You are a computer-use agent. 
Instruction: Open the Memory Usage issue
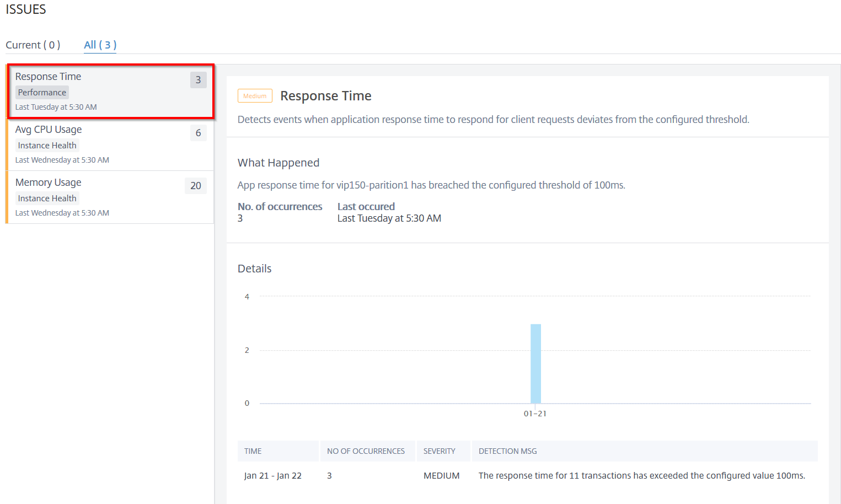click(x=110, y=197)
